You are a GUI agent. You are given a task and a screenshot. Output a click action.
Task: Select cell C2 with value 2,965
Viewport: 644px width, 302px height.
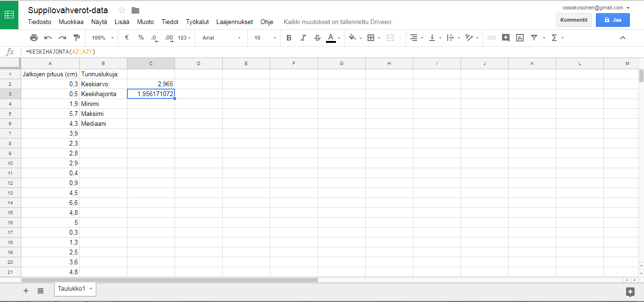click(x=151, y=84)
